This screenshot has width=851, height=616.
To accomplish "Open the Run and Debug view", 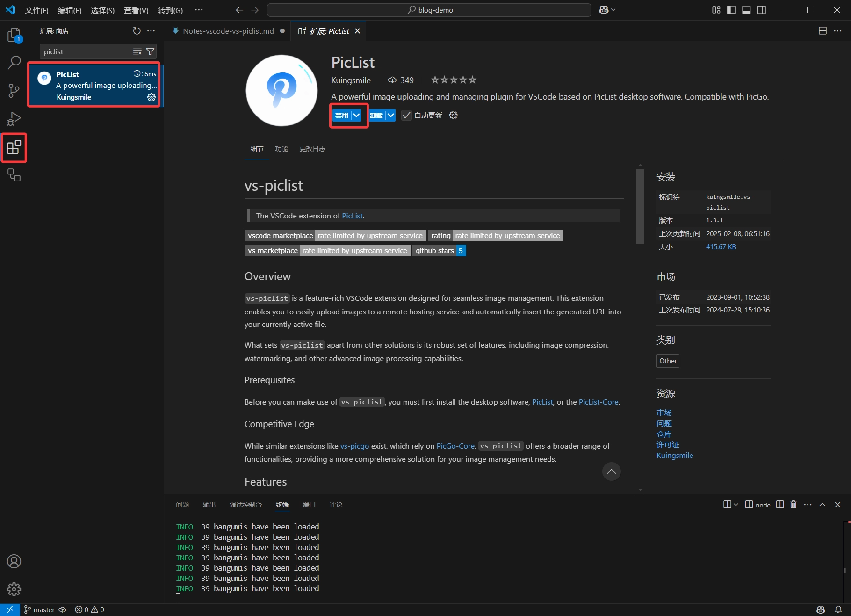I will pos(14,119).
